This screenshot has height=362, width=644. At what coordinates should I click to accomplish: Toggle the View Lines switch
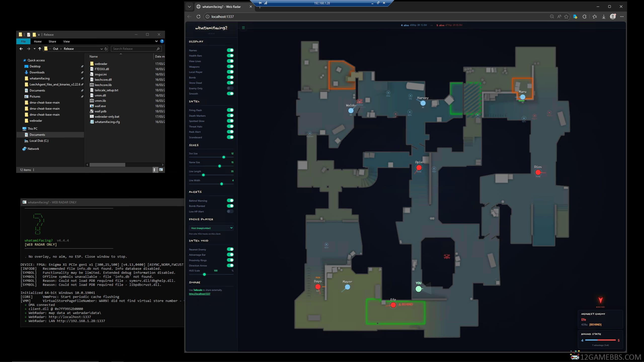pyautogui.click(x=230, y=61)
